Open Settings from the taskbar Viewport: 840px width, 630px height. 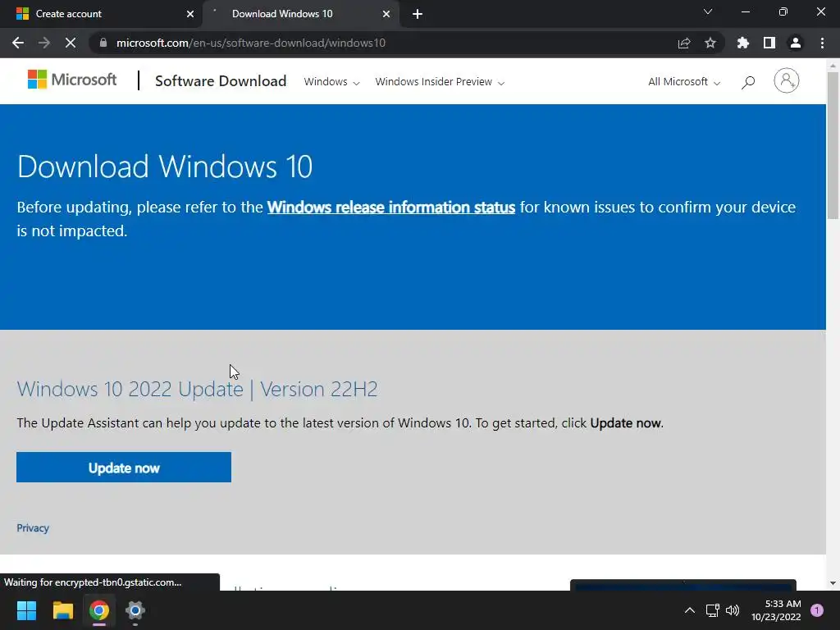[x=135, y=610]
